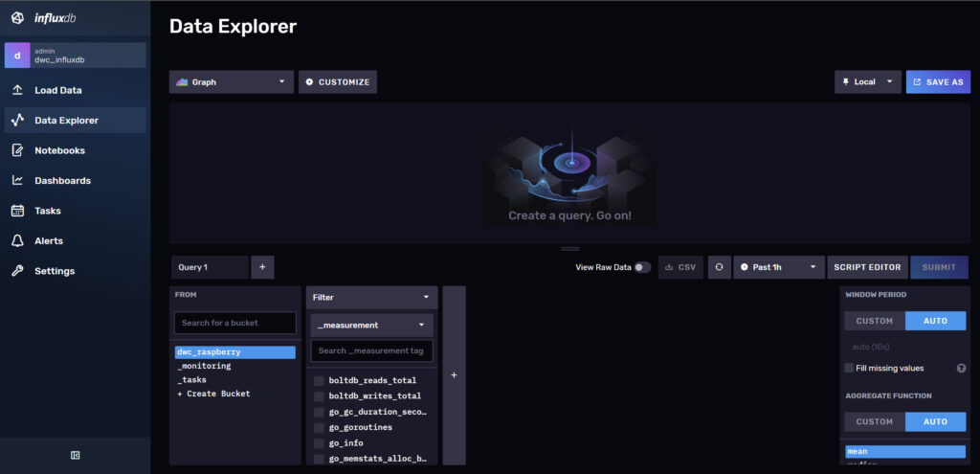Click the refresh query icon
This screenshot has width=980, height=474.
pos(720,267)
